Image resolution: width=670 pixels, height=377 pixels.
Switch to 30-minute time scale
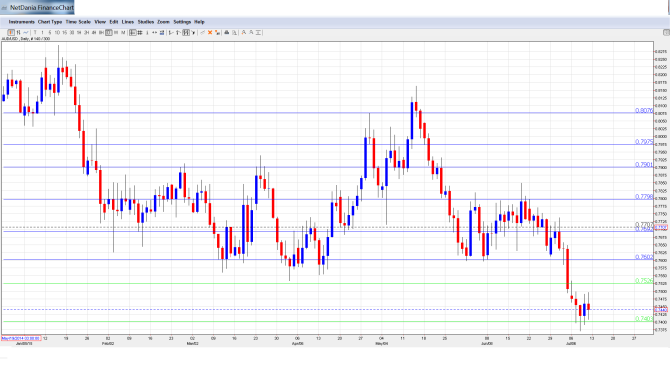[x=72, y=32]
